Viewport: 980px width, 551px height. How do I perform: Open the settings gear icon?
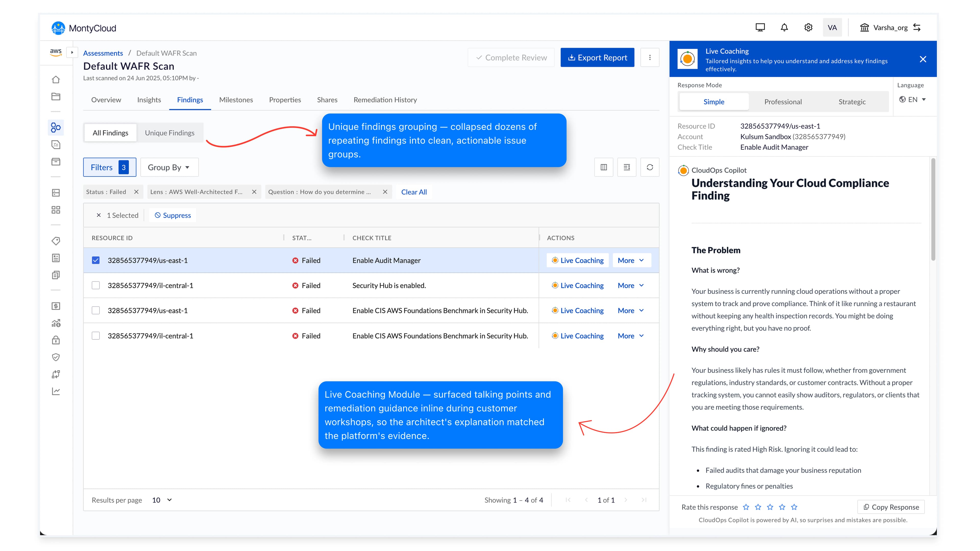808,27
